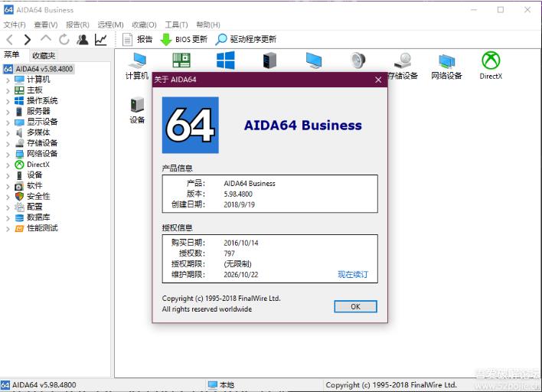Expand the 计算机 tree node chevron
The height and width of the screenshot is (392, 542).
[8, 80]
